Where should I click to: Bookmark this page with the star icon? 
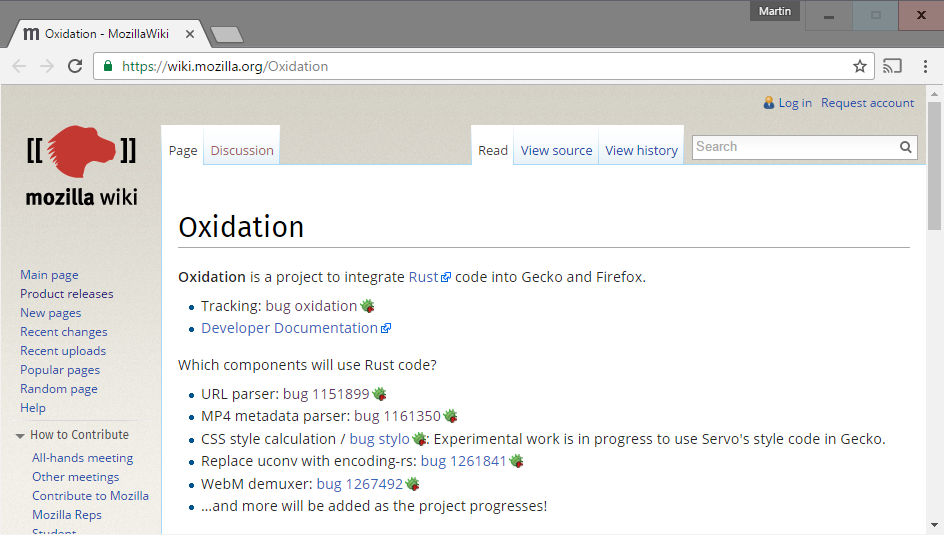(x=859, y=67)
